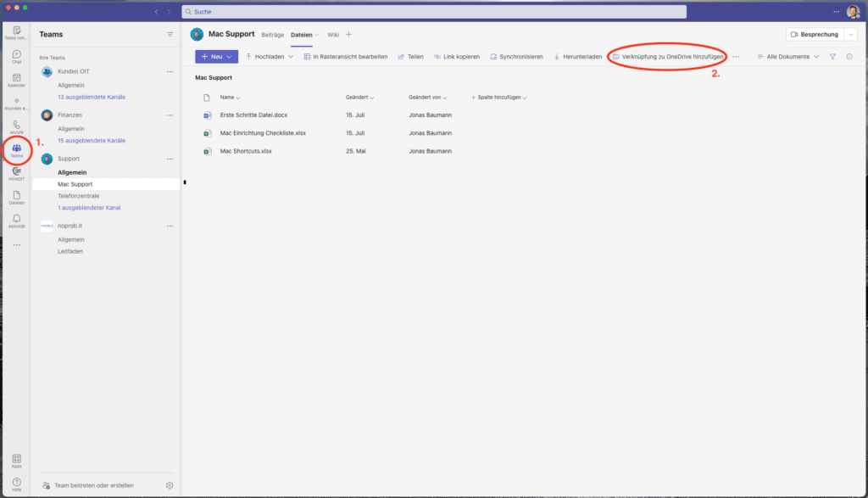Image resolution: width=868 pixels, height=498 pixels.
Task: Open the Apps icon at the bottom left
Action: [x=17, y=457]
